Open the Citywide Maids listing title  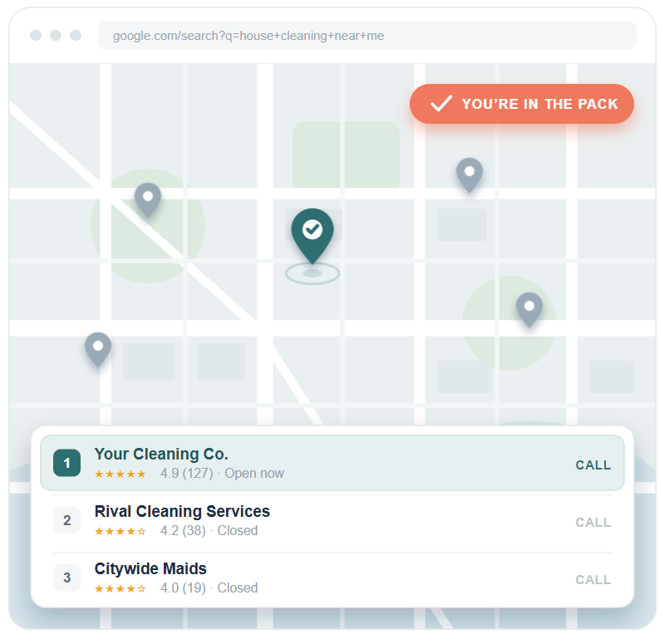coord(150,569)
